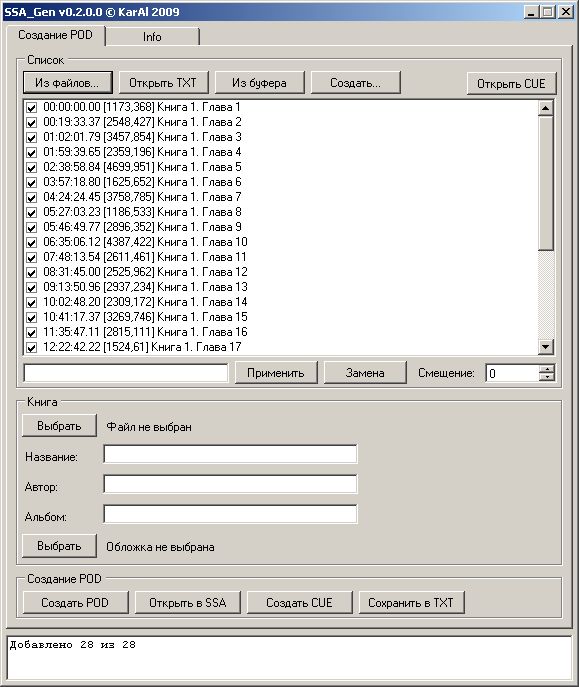Decrease the 'Смещение' value with down arrow
579x687 pixels.
tap(547, 377)
